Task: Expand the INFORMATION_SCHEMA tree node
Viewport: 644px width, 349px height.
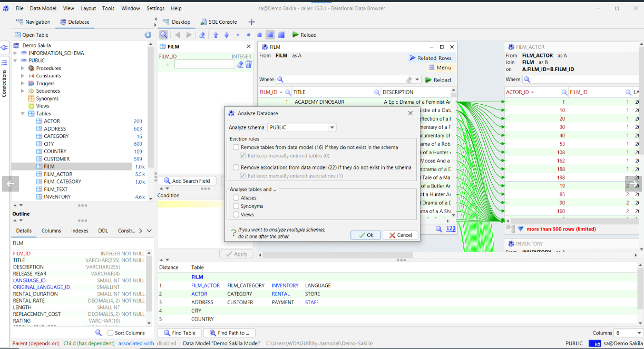Action: pyautogui.click(x=15, y=53)
